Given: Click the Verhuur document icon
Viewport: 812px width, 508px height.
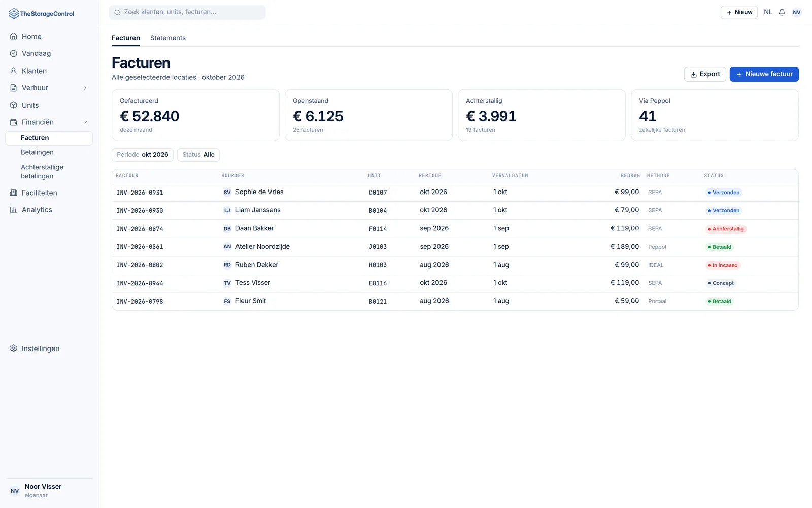Looking at the screenshot, I should [x=14, y=88].
